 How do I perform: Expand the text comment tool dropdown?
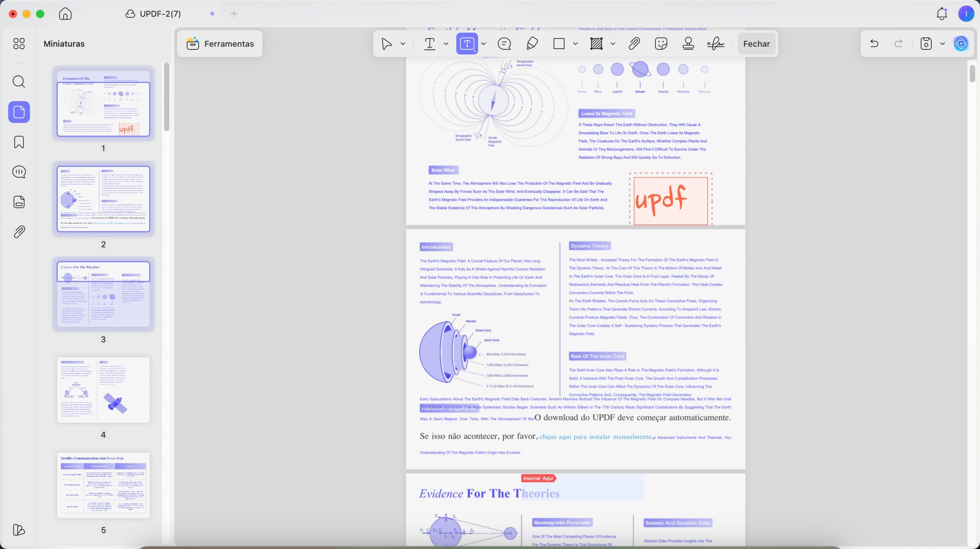[446, 44]
